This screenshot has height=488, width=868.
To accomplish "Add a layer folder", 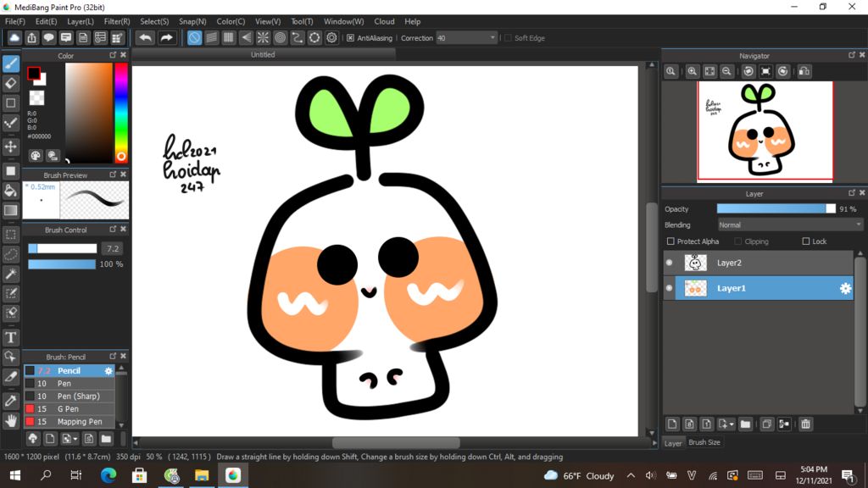I will click(x=745, y=424).
